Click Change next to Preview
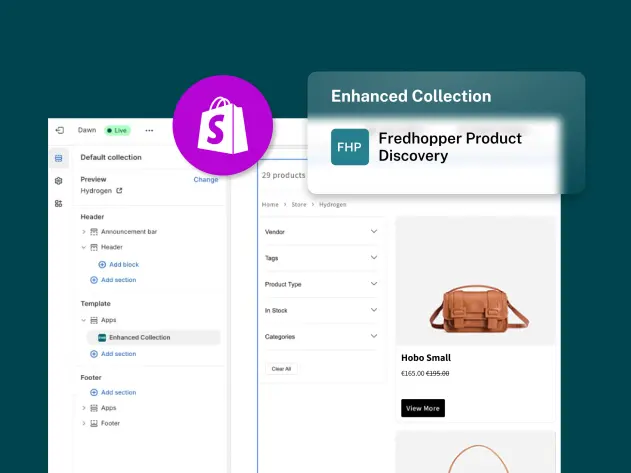This screenshot has height=473, width=631. click(x=206, y=180)
